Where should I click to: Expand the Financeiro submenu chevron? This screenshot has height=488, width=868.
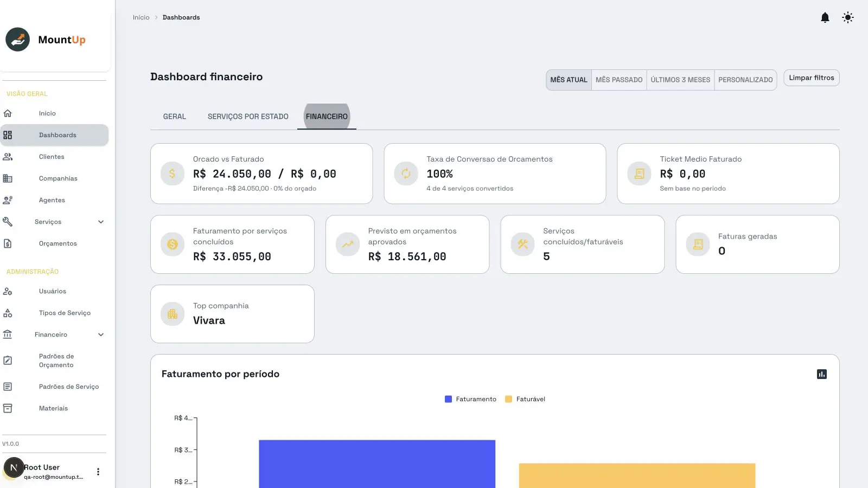(101, 335)
